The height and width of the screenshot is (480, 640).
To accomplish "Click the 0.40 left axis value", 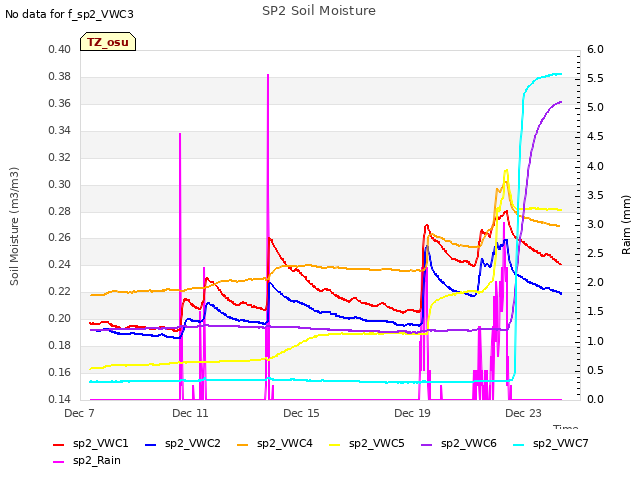I will (x=60, y=49).
